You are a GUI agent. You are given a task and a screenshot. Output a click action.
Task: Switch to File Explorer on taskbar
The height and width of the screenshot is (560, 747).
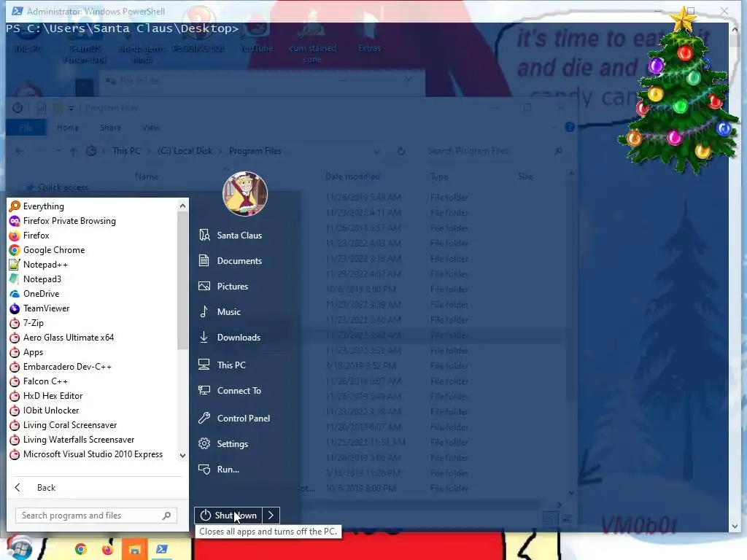click(x=135, y=550)
